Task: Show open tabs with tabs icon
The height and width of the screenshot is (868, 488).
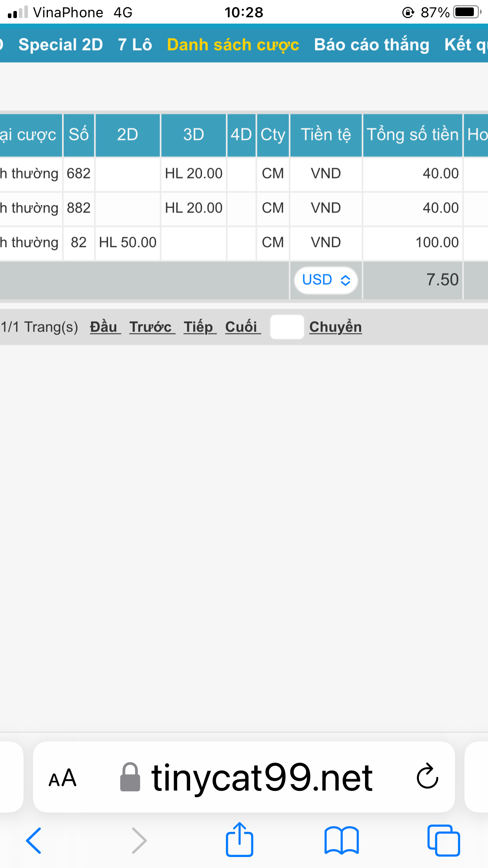Action: (444, 840)
